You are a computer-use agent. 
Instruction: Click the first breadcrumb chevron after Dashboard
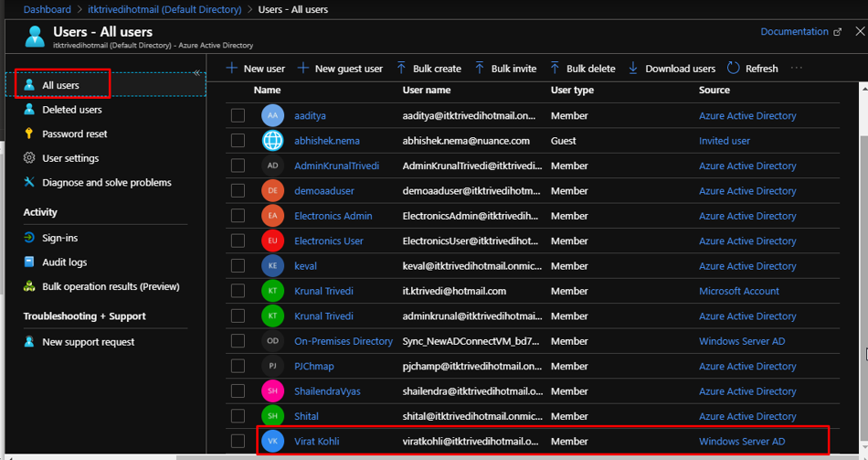80,10
